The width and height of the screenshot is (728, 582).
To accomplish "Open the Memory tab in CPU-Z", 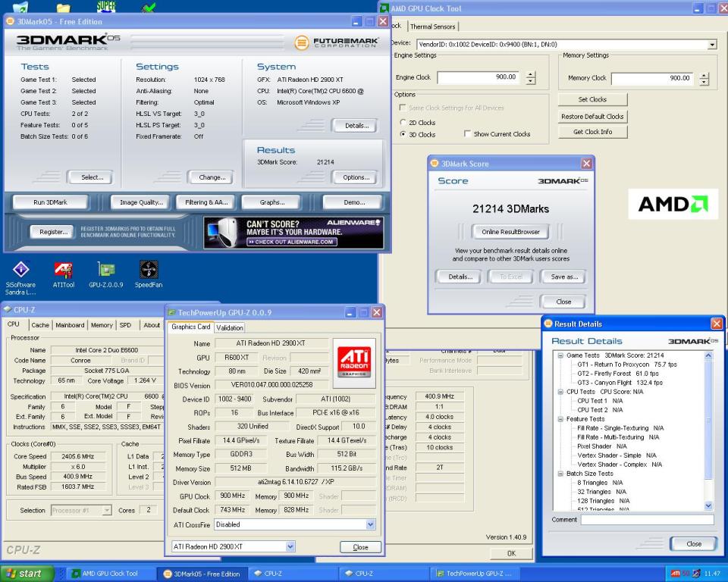I will [x=102, y=325].
